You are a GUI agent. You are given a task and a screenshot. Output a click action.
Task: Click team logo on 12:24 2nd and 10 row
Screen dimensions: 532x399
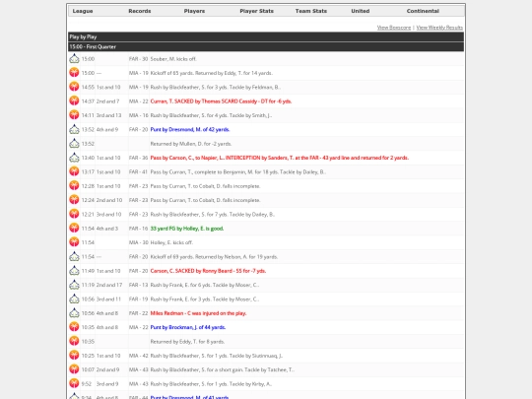point(74,200)
